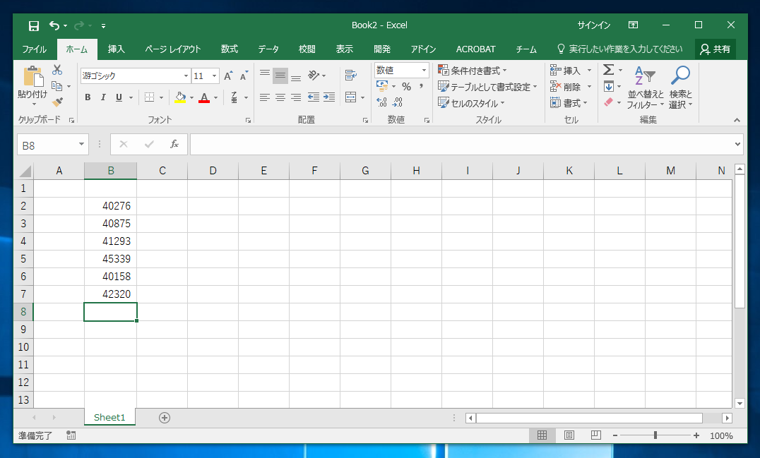Open the borders tool
760x458 pixels.
(149, 97)
